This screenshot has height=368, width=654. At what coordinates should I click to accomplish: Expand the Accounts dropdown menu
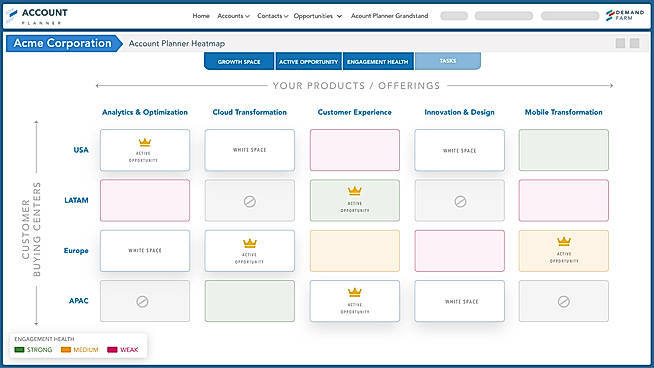pos(233,16)
